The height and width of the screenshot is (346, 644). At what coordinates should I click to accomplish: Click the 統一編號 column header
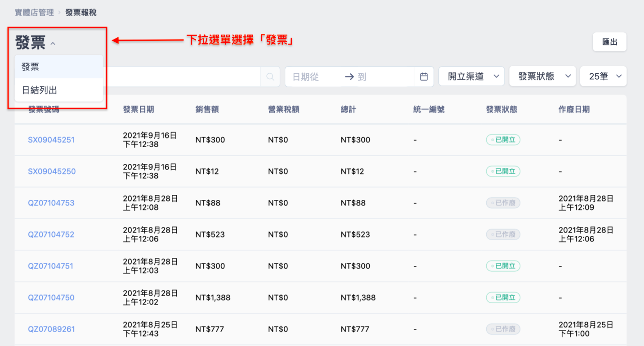click(x=429, y=109)
